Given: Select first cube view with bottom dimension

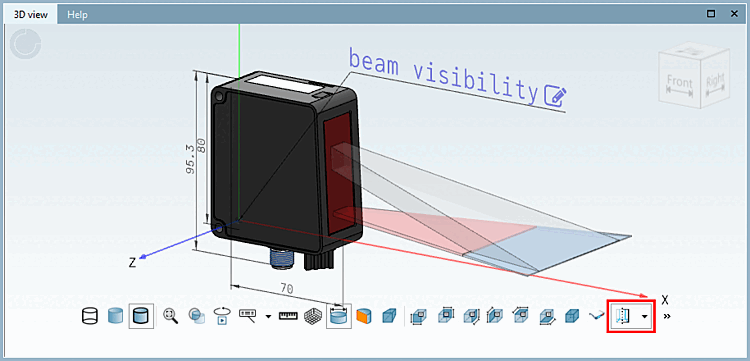Looking at the screenshot, I should click(420, 316).
